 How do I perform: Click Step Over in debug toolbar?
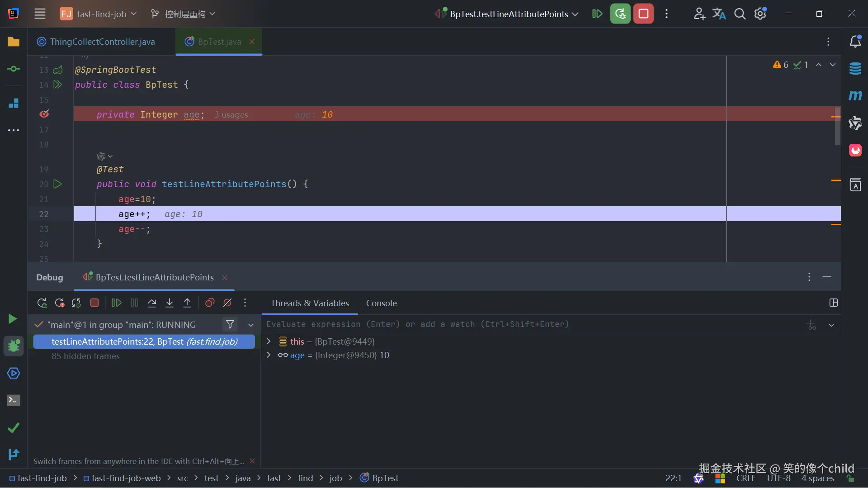(x=152, y=303)
